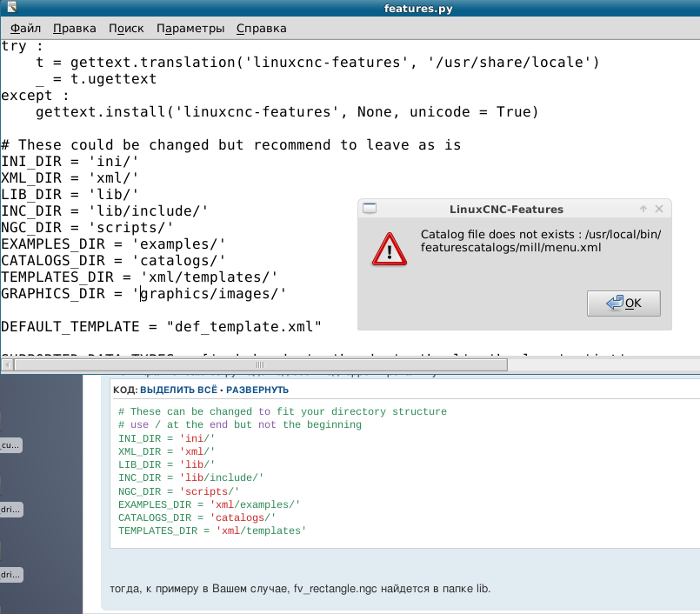Click forum code line LIB_DIR = 'lib/'
700x614 pixels.
click(166, 465)
